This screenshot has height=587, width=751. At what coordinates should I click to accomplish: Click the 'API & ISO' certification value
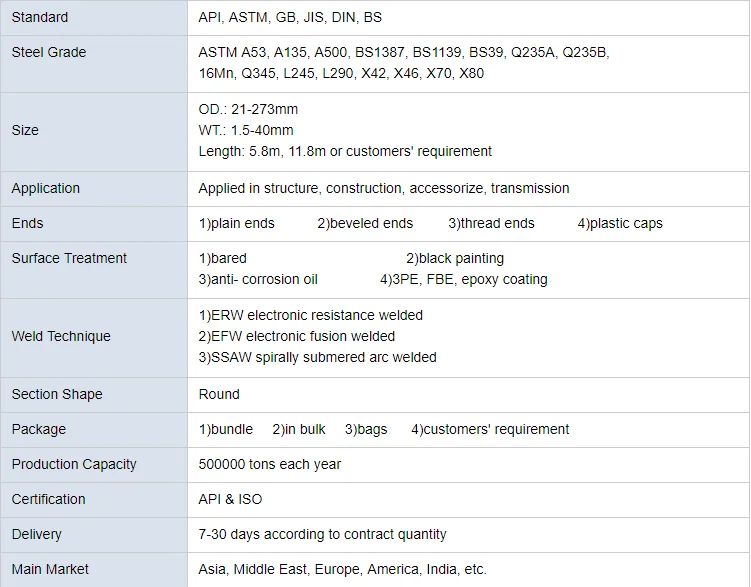tap(231, 499)
